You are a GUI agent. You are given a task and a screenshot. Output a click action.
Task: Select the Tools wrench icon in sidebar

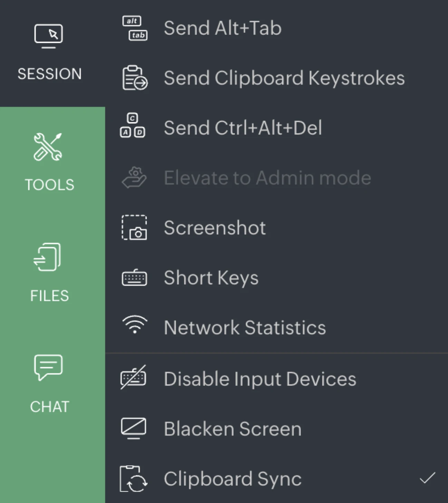[x=48, y=148]
